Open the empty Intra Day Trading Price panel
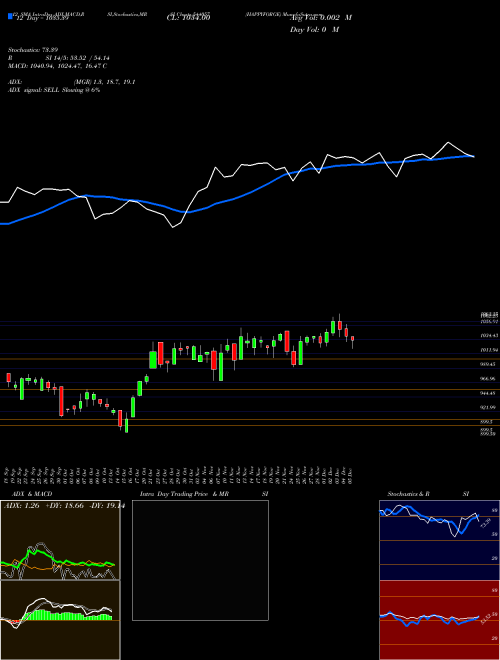Screen dimensions: 500x660 (x=200, y=560)
